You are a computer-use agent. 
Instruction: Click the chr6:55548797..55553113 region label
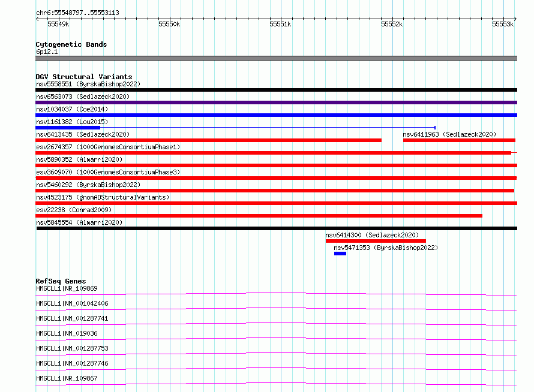(x=77, y=13)
